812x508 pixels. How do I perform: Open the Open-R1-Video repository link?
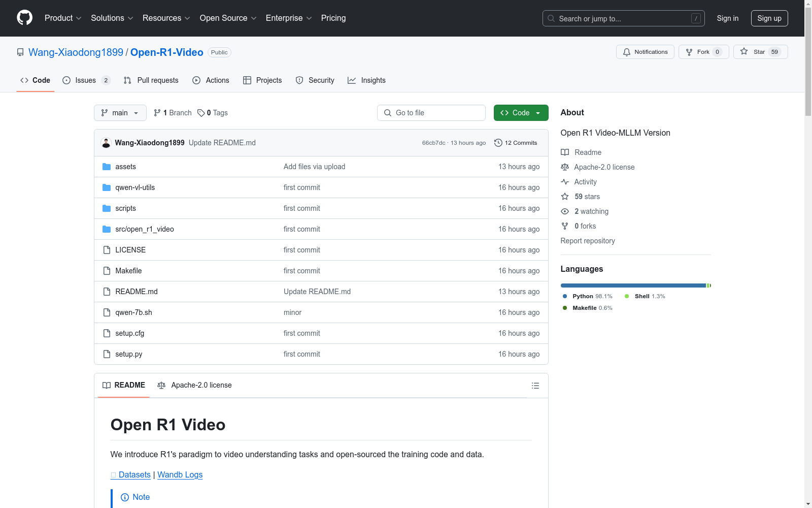click(167, 52)
